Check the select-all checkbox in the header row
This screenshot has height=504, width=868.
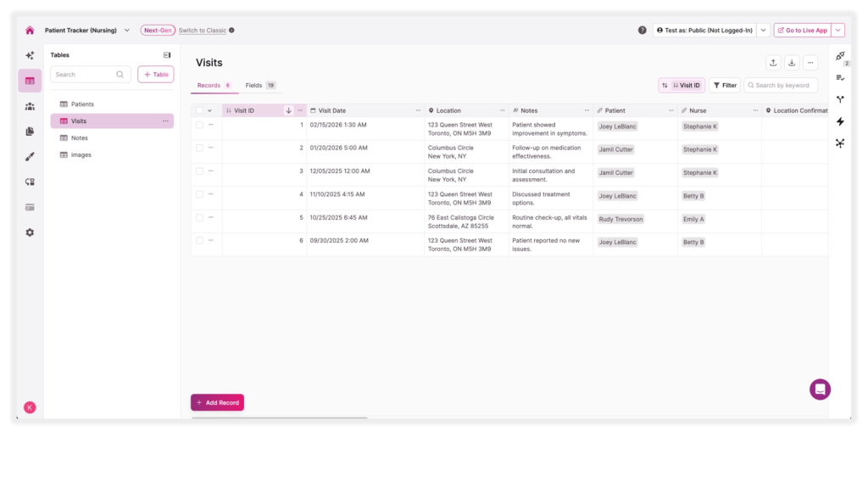pyautogui.click(x=201, y=109)
